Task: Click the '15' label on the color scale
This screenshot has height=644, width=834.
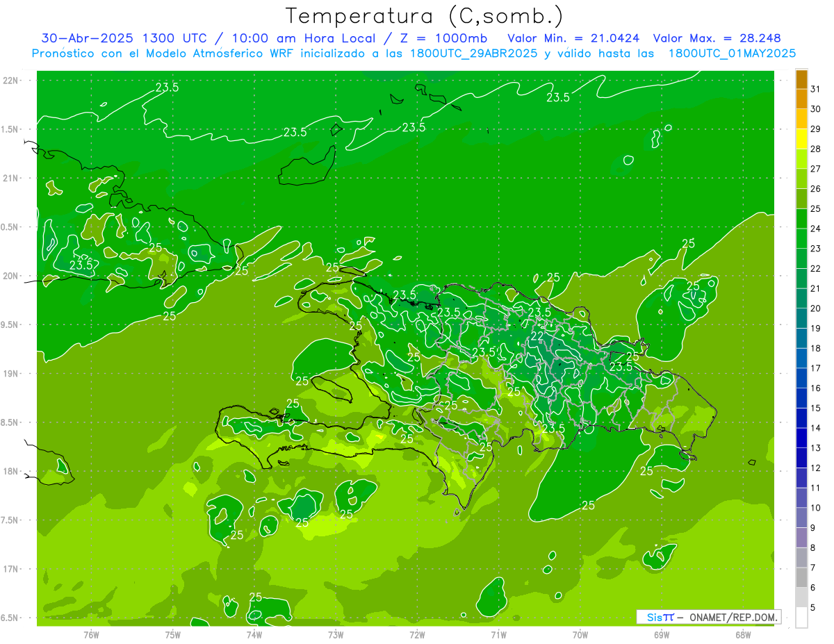Action: pyautogui.click(x=816, y=408)
